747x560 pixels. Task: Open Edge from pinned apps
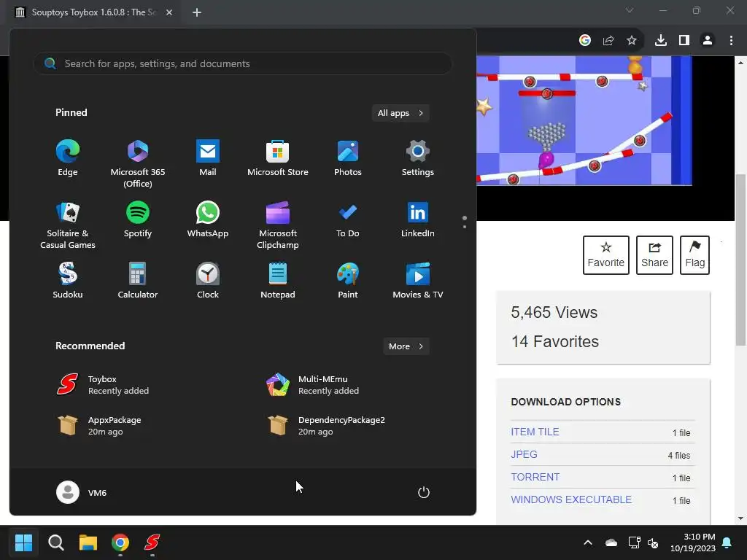click(x=68, y=158)
